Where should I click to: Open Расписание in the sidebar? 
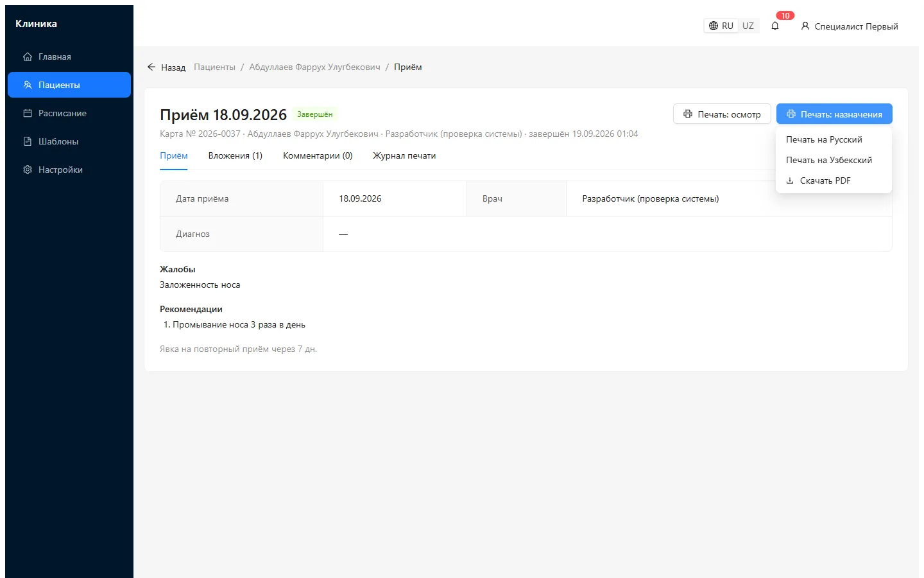point(69,113)
